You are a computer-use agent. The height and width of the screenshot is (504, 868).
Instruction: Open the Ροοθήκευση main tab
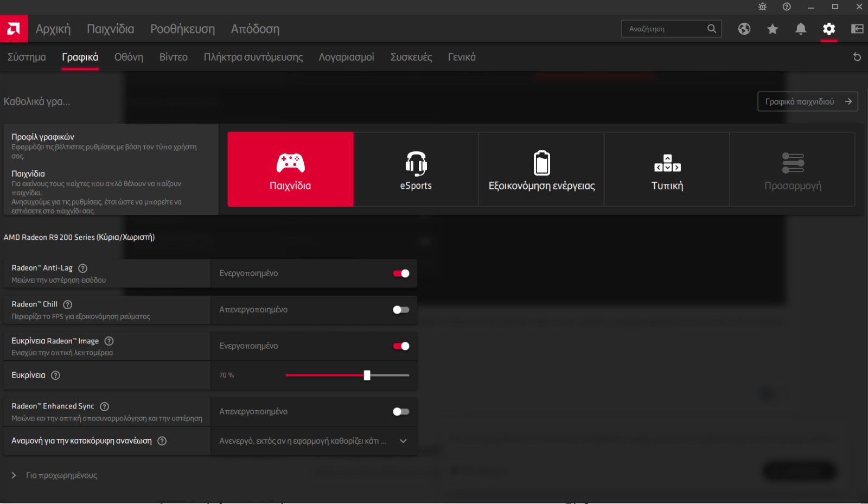point(183,29)
